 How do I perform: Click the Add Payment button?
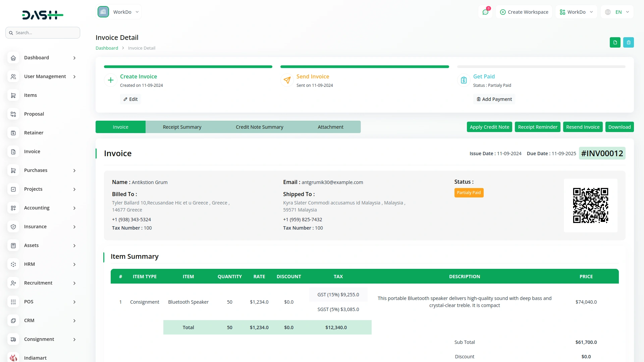click(x=494, y=99)
